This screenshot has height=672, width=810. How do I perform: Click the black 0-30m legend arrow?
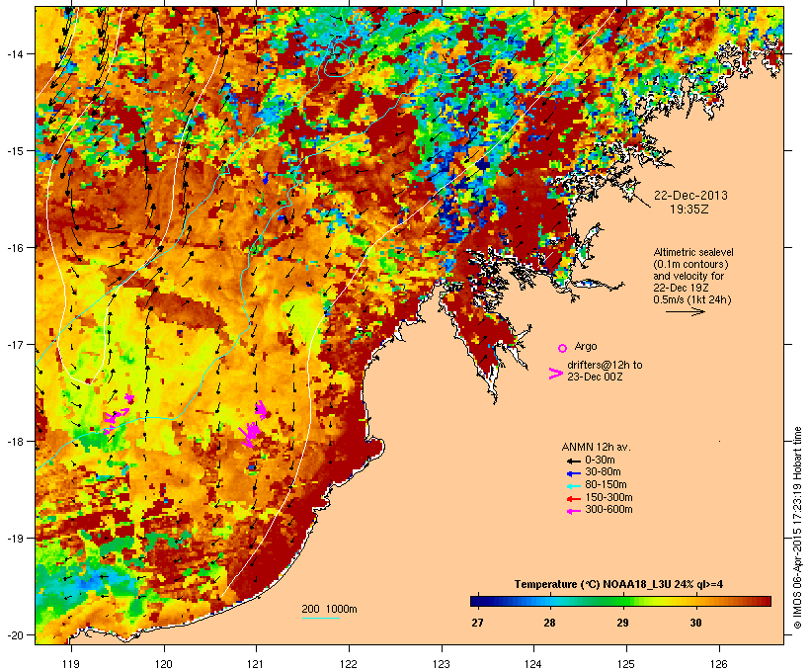pos(573,462)
